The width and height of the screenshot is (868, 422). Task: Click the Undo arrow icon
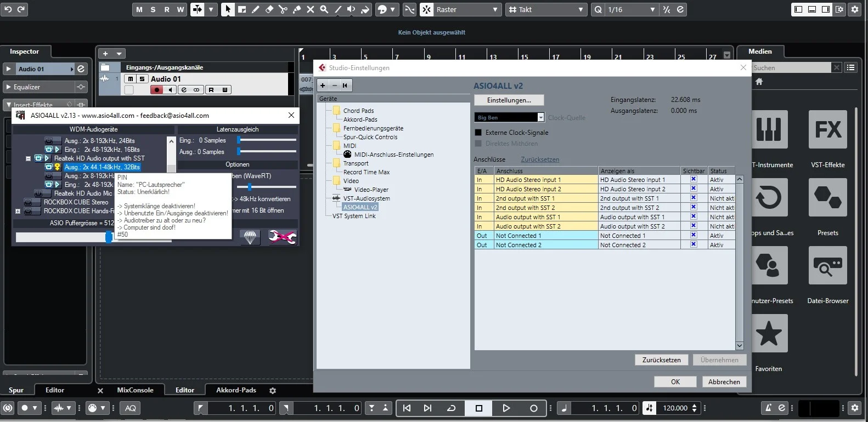pos(8,9)
